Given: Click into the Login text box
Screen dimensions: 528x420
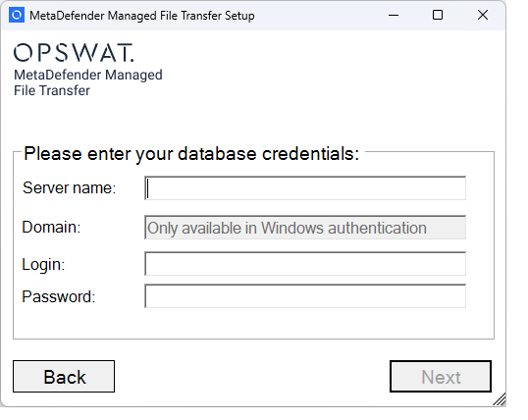Looking at the screenshot, I should click(305, 263).
